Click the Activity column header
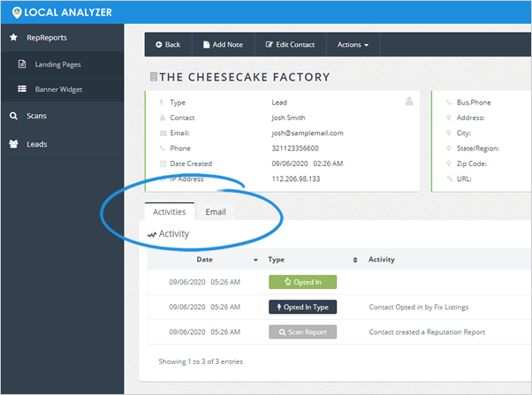The width and height of the screenshot is (532, 395). tap(382, 260)
